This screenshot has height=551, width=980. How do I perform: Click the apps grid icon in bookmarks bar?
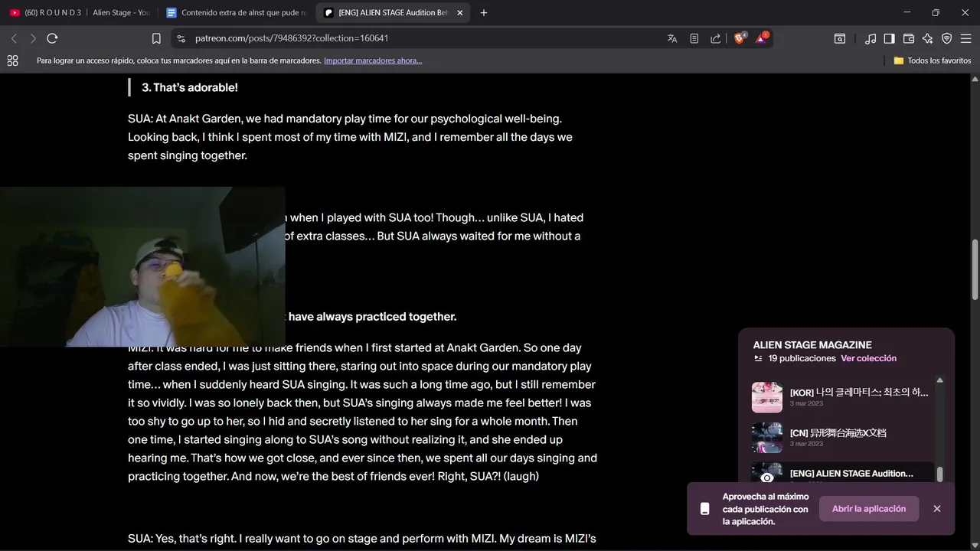(12, 60)
